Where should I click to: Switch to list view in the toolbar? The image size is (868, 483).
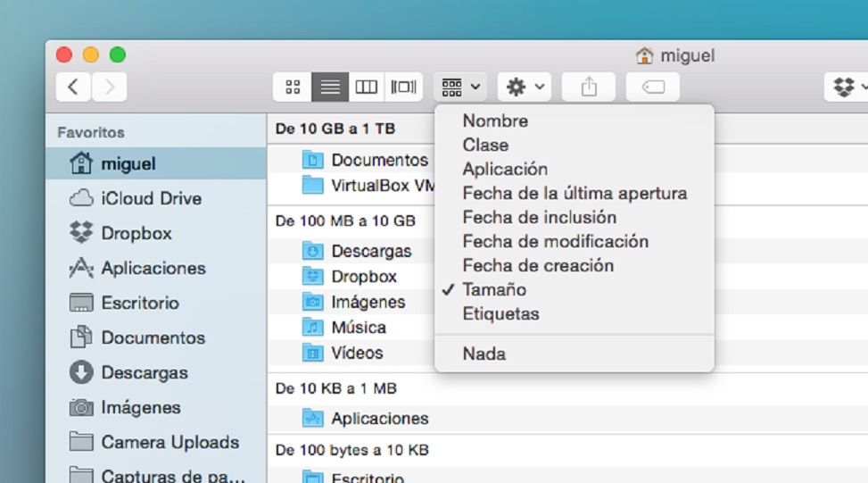(x=330, y=87)
